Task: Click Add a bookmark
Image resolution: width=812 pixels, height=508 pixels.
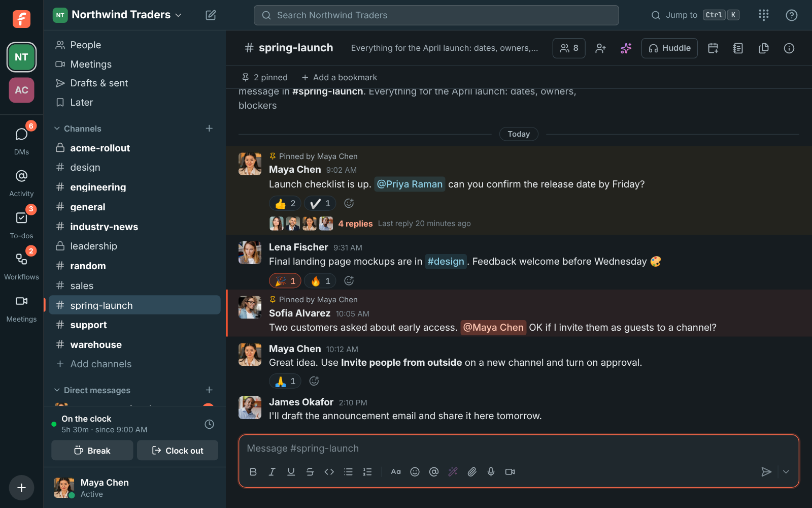Action: [340, 77]
